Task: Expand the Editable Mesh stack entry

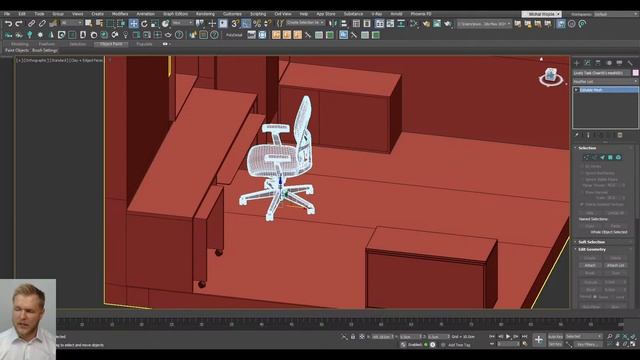Action: pos(576,90)
